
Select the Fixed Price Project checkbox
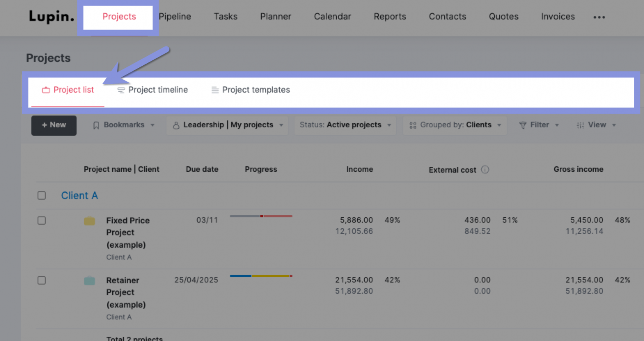(x=42, y=220)
